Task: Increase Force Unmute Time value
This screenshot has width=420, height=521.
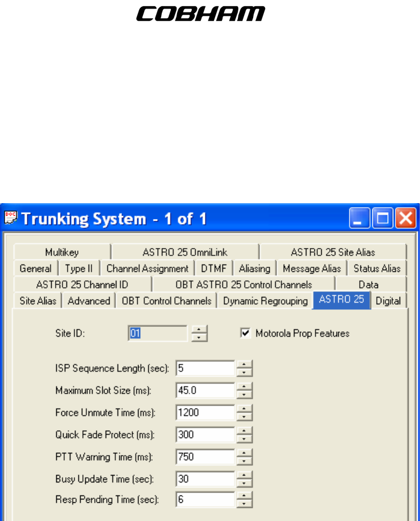Action: point(244,409)
